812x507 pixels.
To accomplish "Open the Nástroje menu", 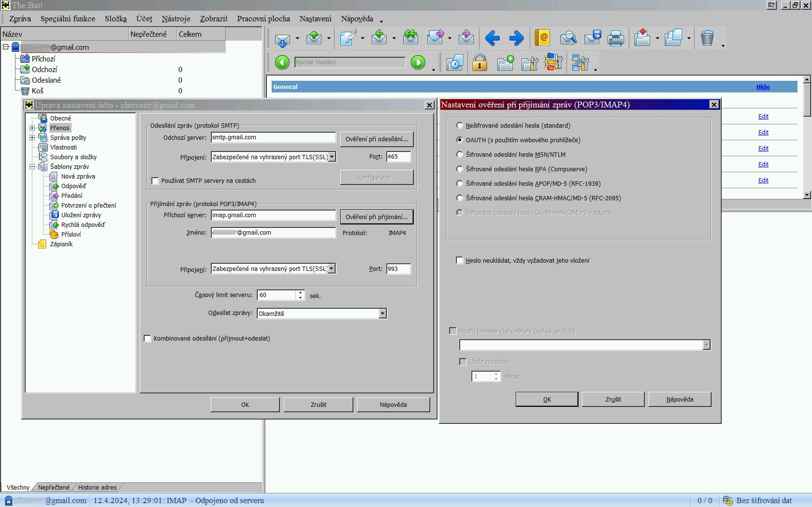I will pyautogui.click(x=175, y=19).
